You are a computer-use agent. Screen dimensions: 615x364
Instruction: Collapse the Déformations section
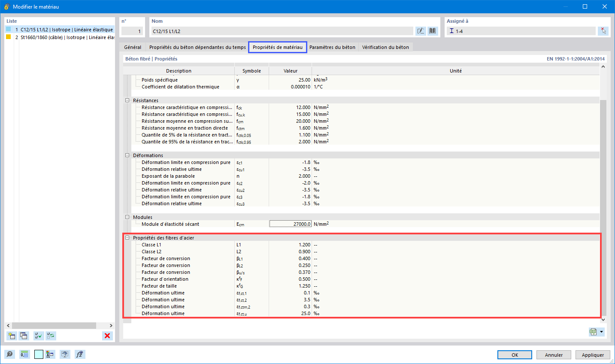[x=127, y=155]
